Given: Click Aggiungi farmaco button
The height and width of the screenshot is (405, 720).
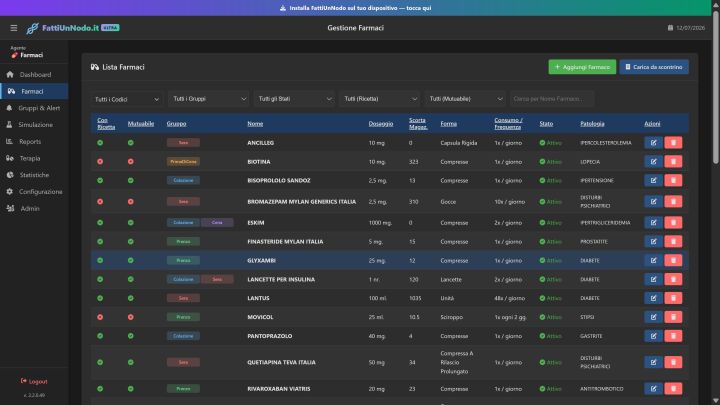Looking at the screenshot, I should [582, 67].
